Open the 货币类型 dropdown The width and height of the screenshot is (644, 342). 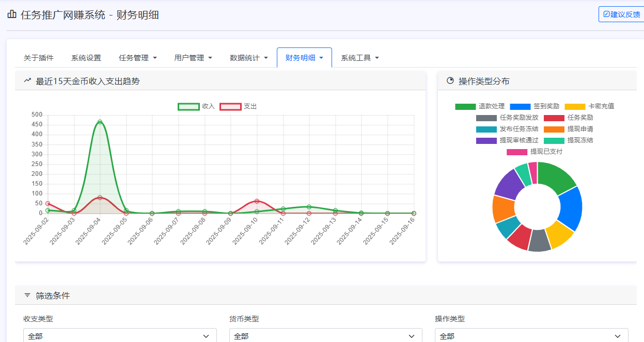[326, 335]
